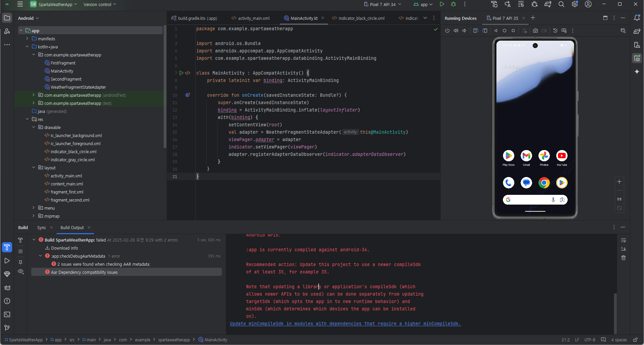Click emulator volume down icon
The width and height of the screenshot is (644, 345).
coord(464,31)
